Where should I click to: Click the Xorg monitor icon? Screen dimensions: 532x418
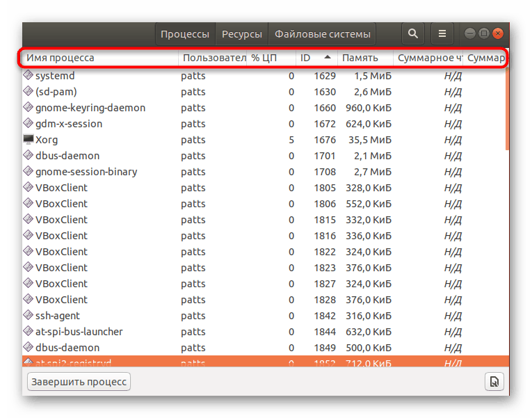[28, 139]
